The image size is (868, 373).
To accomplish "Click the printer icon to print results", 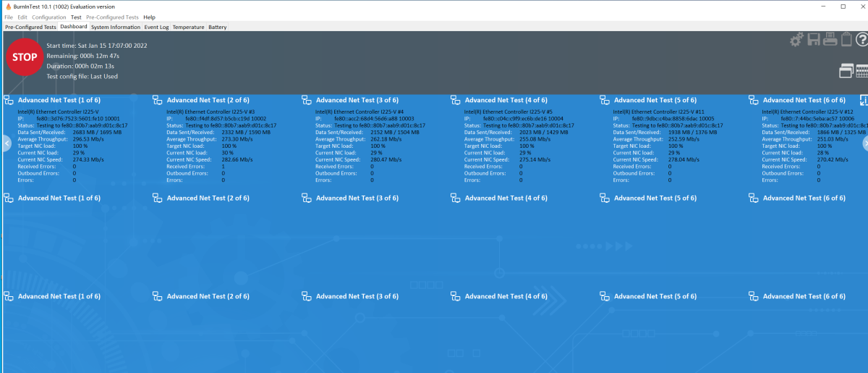I will click(x=830, y=40).
